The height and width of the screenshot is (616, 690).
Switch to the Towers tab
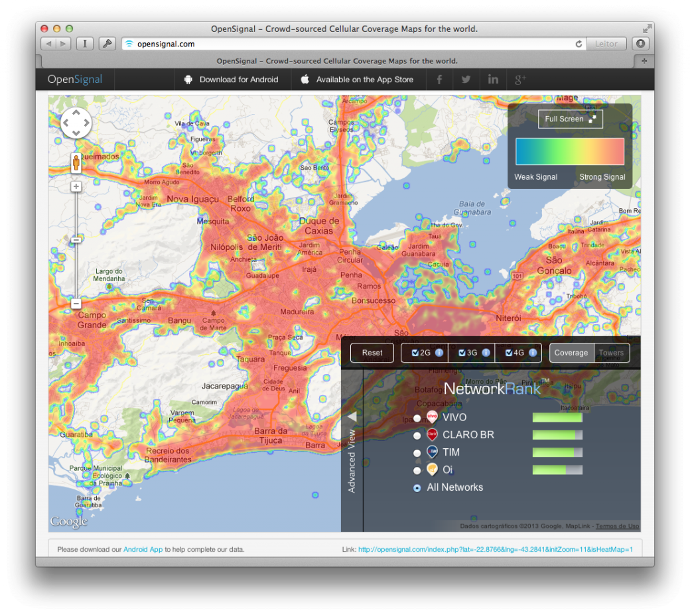pyautogui.click(x=611, y=353)
